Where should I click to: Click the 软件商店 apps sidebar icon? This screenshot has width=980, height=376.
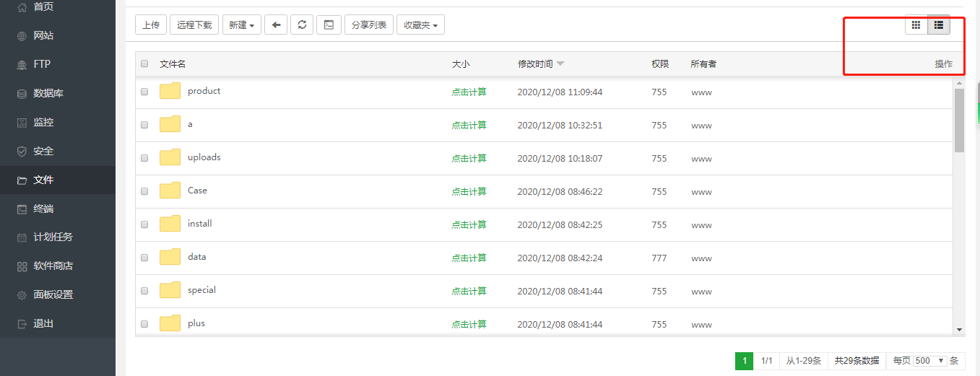coord(22,266)
